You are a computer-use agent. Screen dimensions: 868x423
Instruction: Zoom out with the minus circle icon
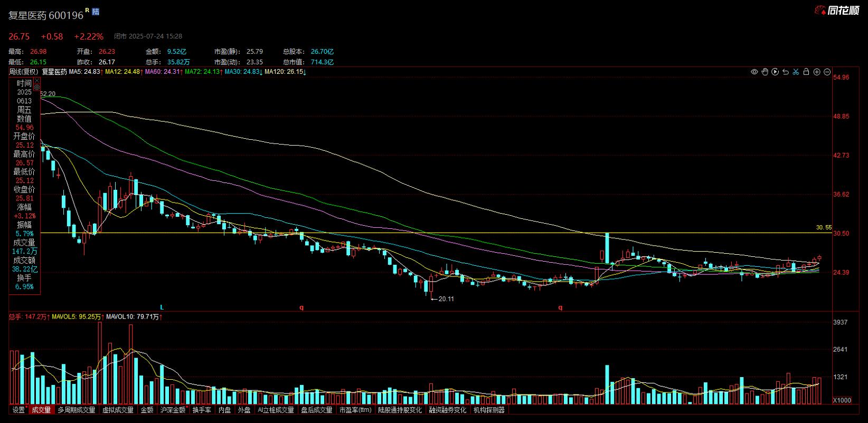tap(827, 72)
